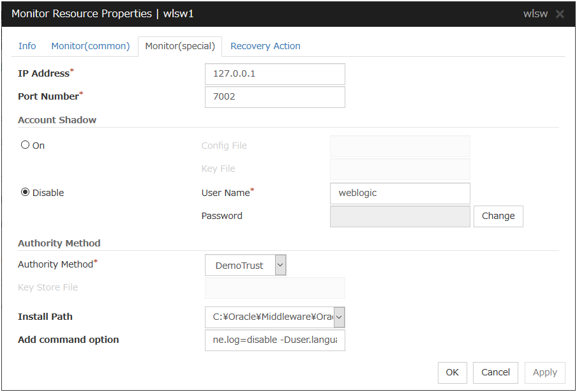Image resolution: width=577 pixels, height=392 pixels.
Task: Go to the Recovery Action tab
Action: [x=265, y=46]
